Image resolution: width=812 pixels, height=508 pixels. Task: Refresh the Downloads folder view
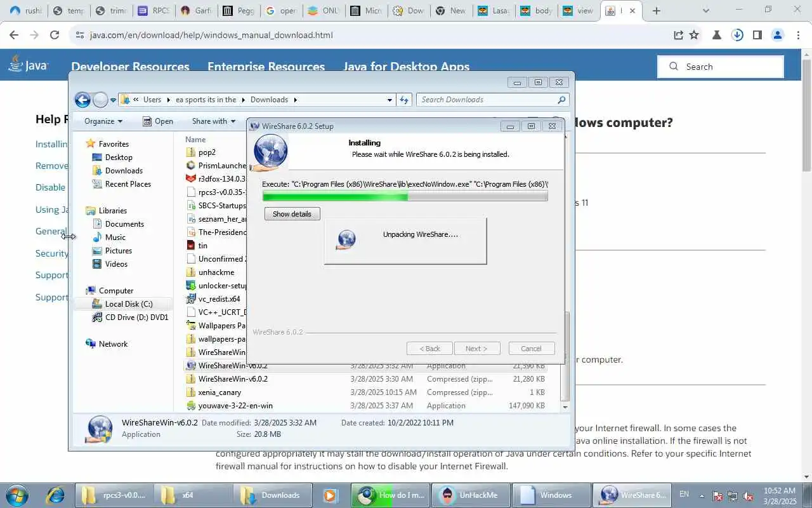tap(403, 100)
